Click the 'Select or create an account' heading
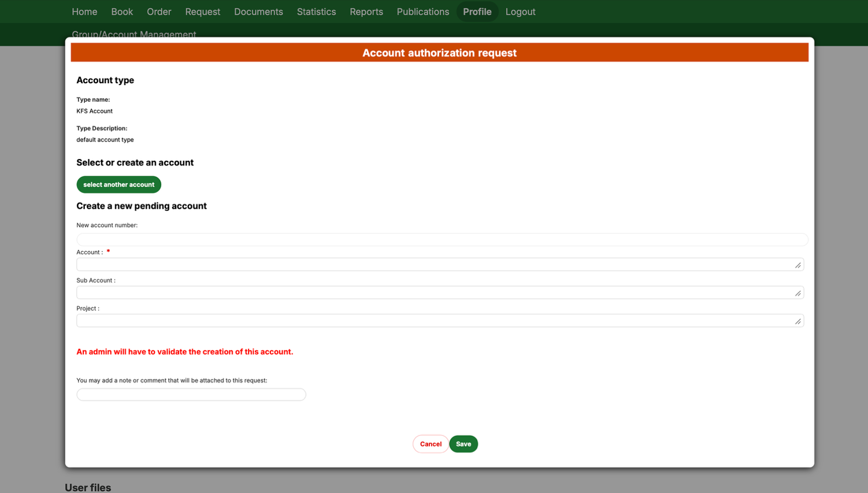 point(135,162)
